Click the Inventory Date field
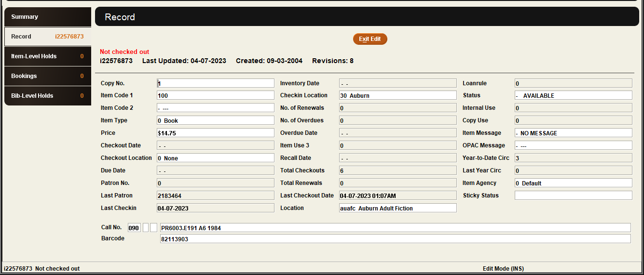The width and height of the screenshot is (644, 275). coord(397,83)
